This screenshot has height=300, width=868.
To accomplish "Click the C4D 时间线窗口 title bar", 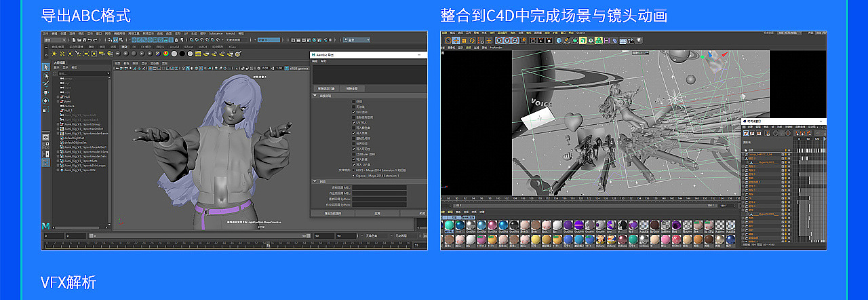I will click(785, 120).
